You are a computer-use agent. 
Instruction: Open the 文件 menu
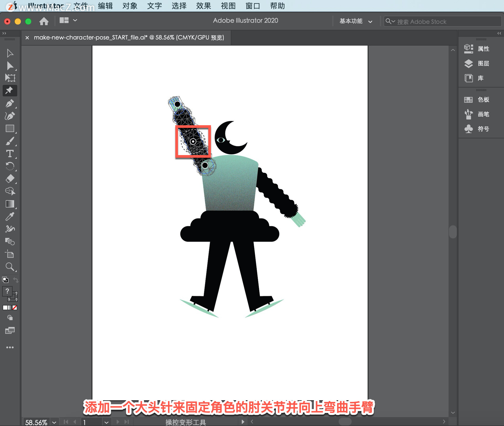(x=81, y=6)
